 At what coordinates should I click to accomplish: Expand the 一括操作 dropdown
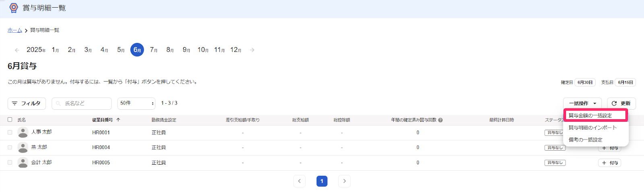582,104
